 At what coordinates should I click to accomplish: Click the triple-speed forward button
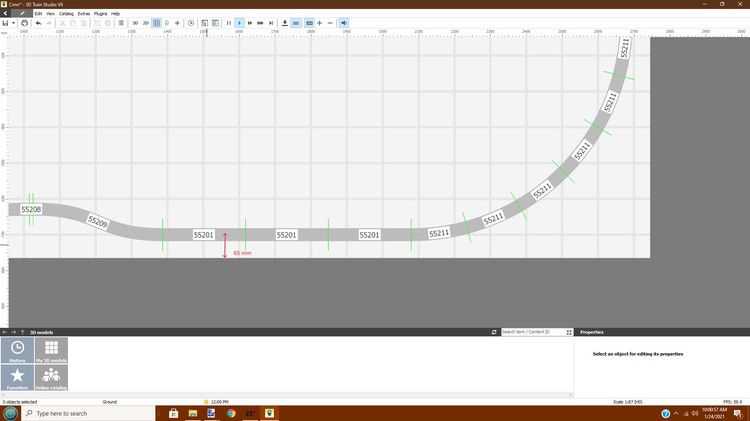[260, 23]
